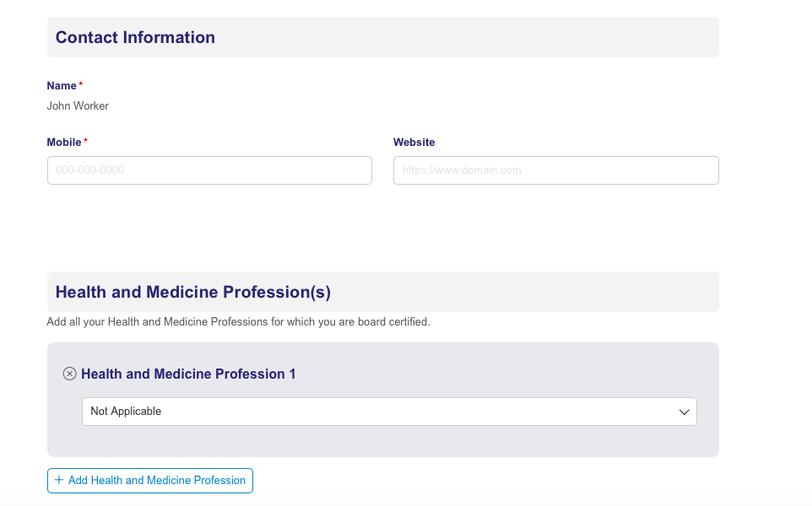Click the Mobile field label
Image resolution: width=812 pixels, height=506 pixels.
[x=64, y=143]
